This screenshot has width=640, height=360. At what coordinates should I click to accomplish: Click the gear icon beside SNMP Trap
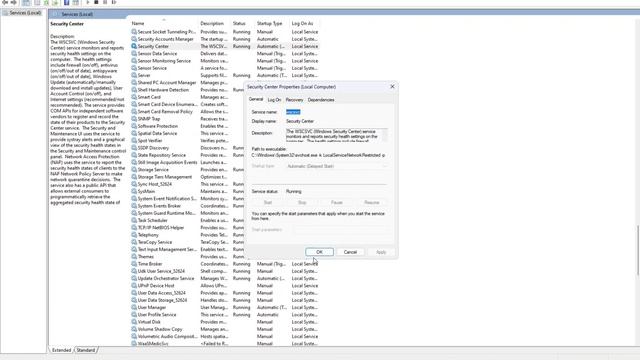click(134, 119)
